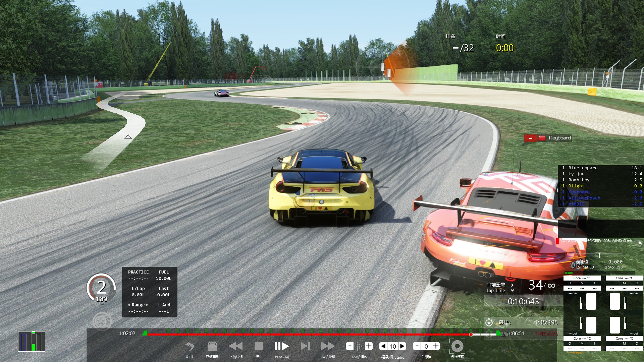Click the tyre wheel icon below the speedometer
Image resolution: width=644 pixels, height=362 pixels.
102,322
